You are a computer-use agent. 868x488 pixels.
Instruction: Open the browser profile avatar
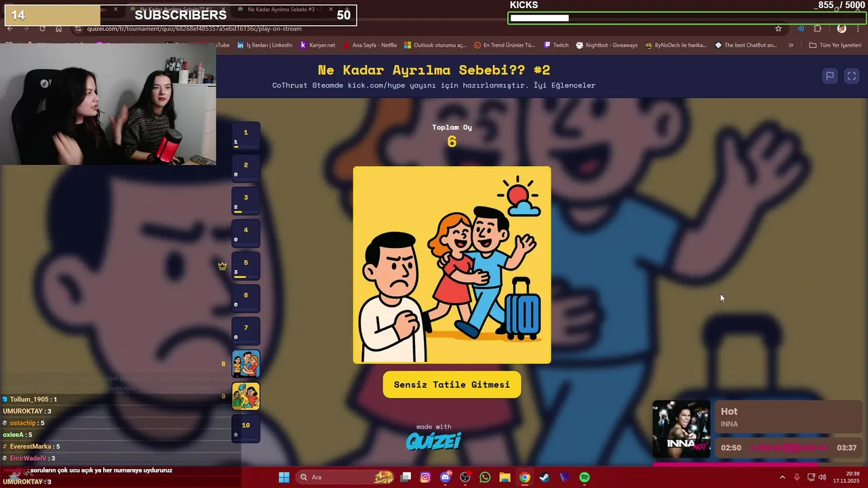click(x=842, y=28)
